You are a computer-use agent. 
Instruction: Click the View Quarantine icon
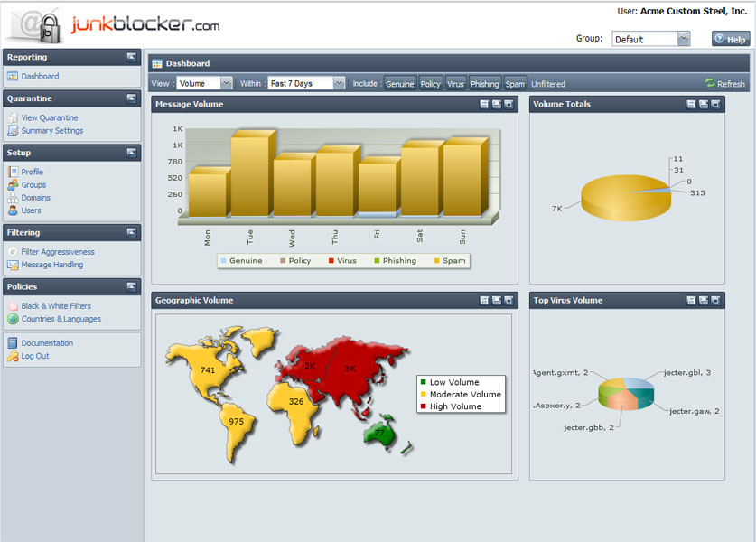pos(13,117)
